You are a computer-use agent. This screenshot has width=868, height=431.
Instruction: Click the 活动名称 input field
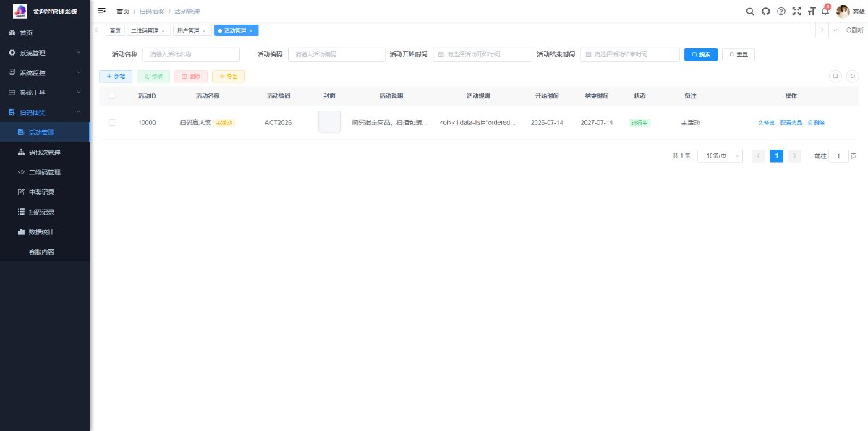point(191,54)
